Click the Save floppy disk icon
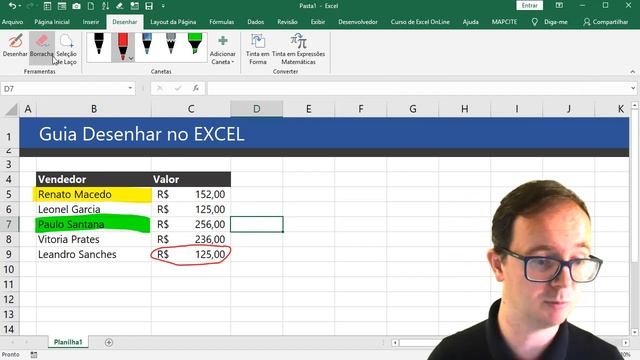 point(149,6)
